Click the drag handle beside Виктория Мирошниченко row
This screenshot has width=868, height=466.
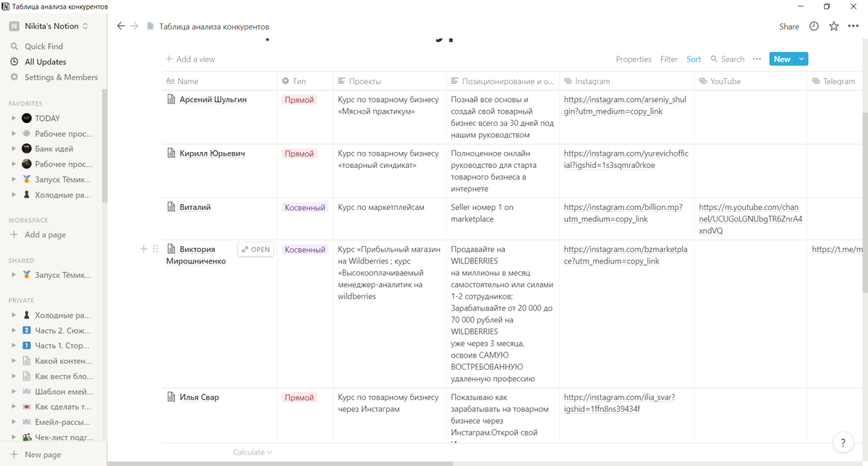coord(155,249)
